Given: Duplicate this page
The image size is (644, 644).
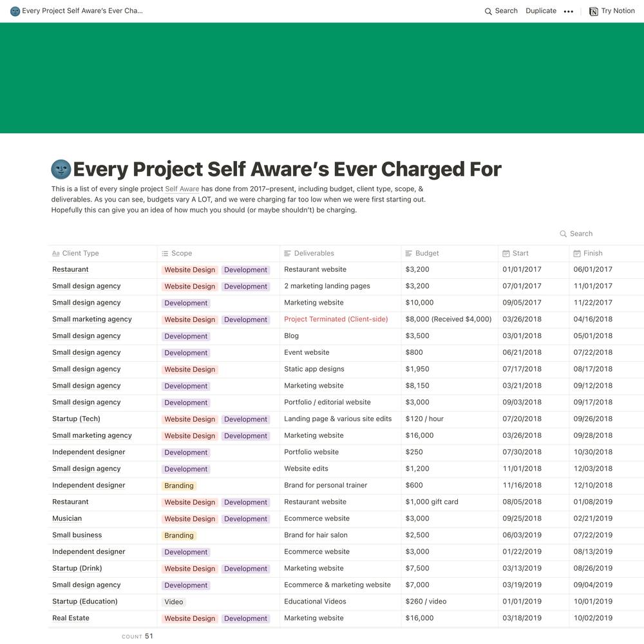Looking at the screenshot, I should point(541,11).
